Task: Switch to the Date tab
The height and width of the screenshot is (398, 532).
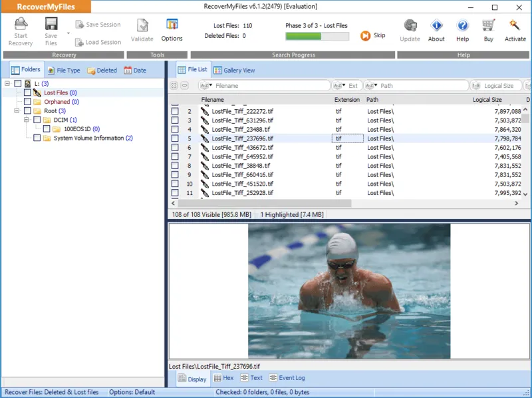Action: pyautogui.click(x=135, y=71)
